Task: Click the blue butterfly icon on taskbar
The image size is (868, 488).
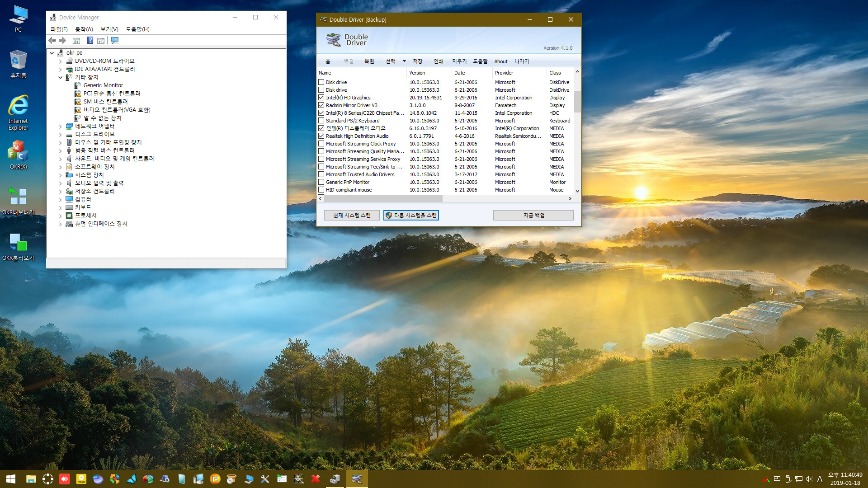Action: point(132,479)
